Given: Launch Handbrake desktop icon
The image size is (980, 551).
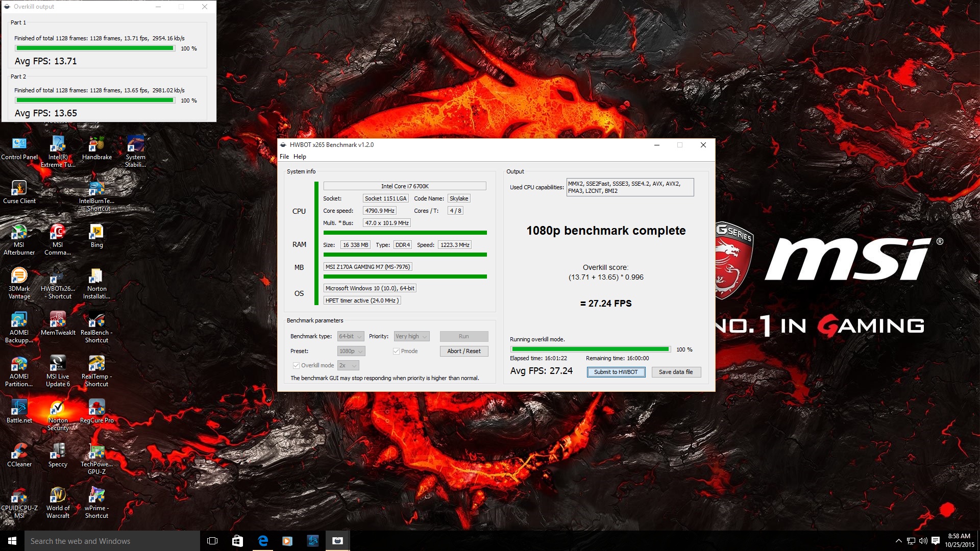Looking at the screenshot, I should click(x=96, y=148).
